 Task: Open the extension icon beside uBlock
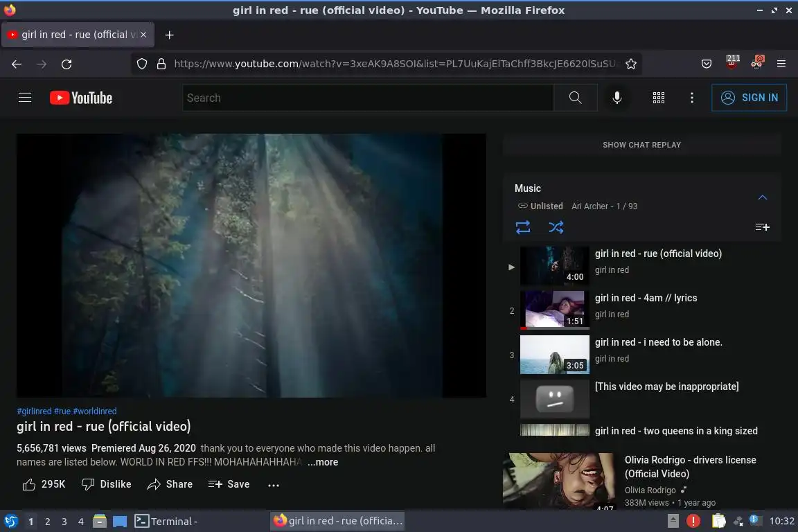tap(757, 62)
